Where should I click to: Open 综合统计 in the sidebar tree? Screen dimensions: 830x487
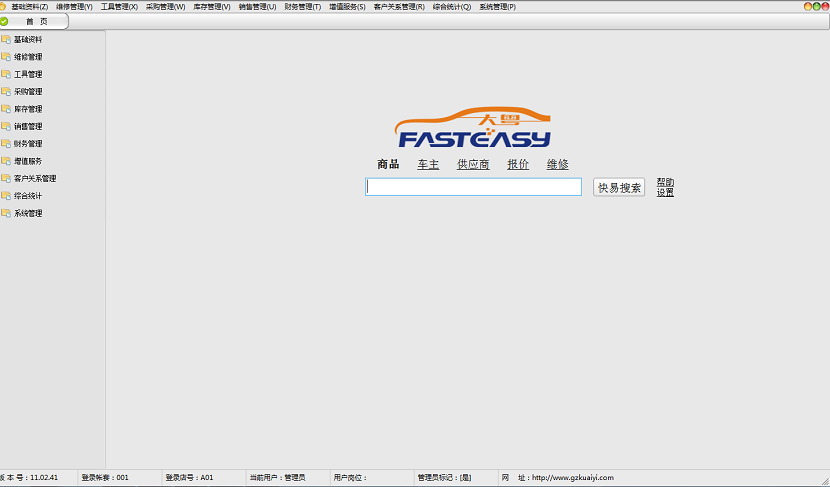(x=28, y=196)
